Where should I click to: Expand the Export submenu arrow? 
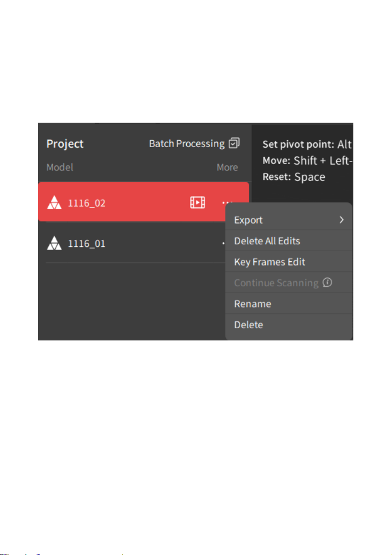coord(342,220)
